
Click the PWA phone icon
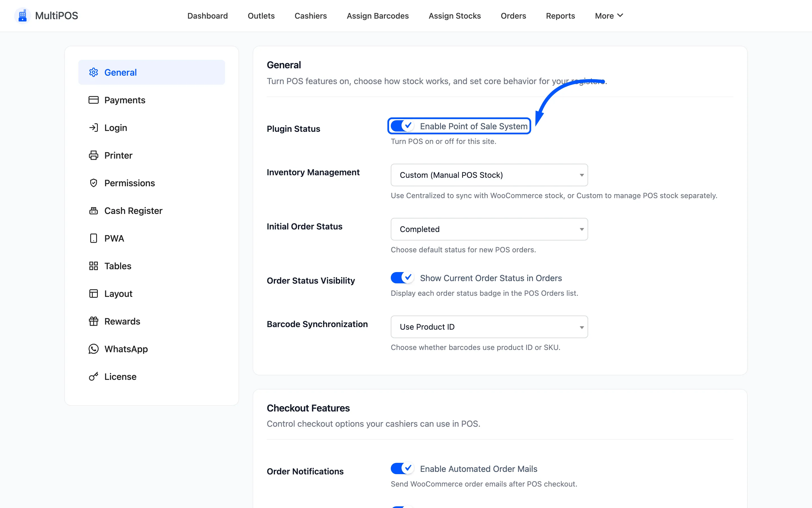[94, 238]
